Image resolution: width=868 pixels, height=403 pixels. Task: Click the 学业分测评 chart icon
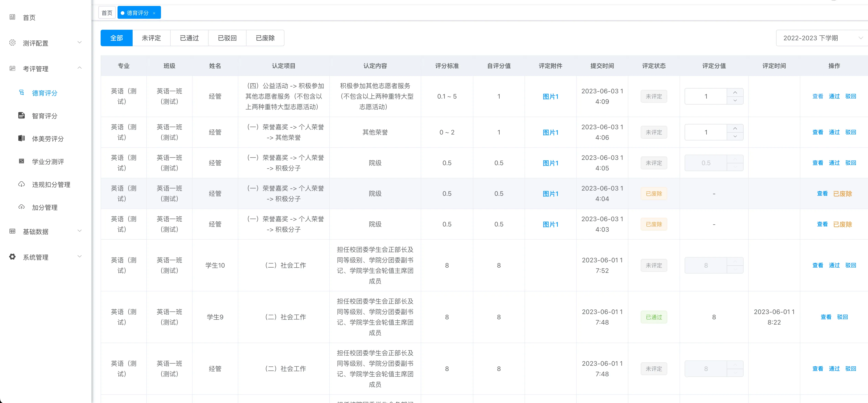(x=21, y=161)
